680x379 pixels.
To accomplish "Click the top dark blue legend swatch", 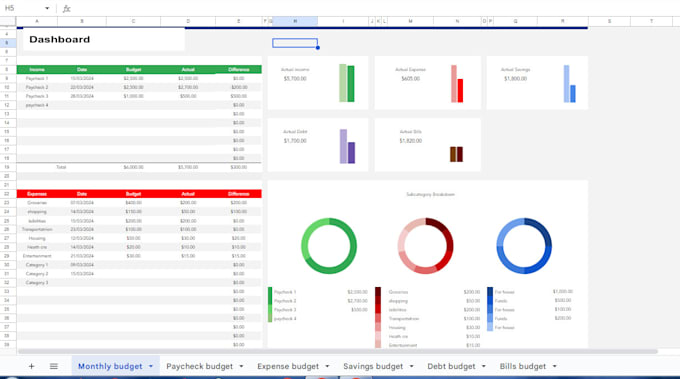I will 490,292.
